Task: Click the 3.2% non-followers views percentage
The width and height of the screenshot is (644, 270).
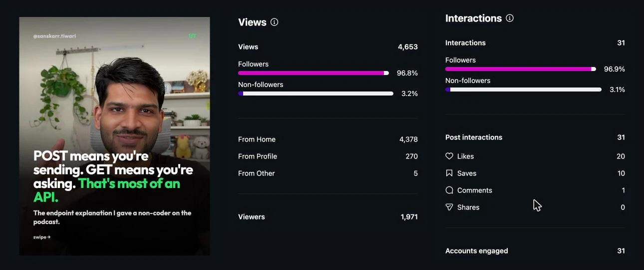Action: pyautogui.click(x=409, y=93)
